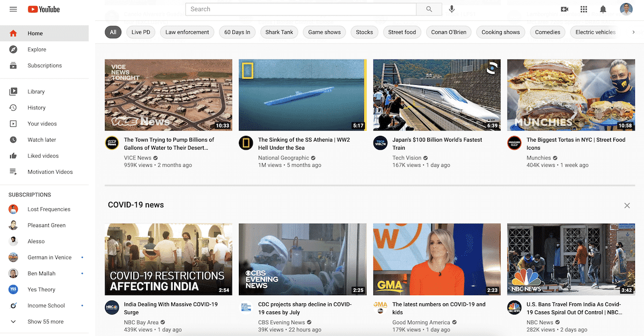
Task: Go to Subscriptions in the sidebar
Action: pos(45,65)
